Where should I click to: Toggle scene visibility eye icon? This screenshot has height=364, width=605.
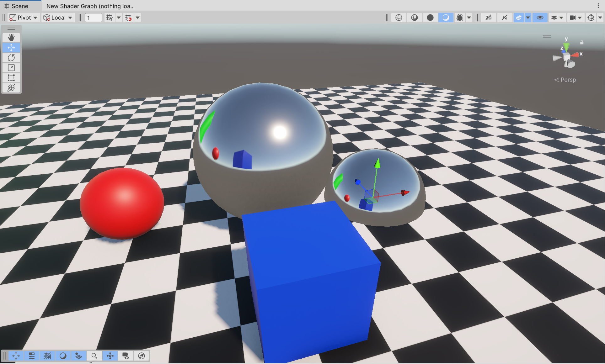pyautogui.click(x=540, y=18)
